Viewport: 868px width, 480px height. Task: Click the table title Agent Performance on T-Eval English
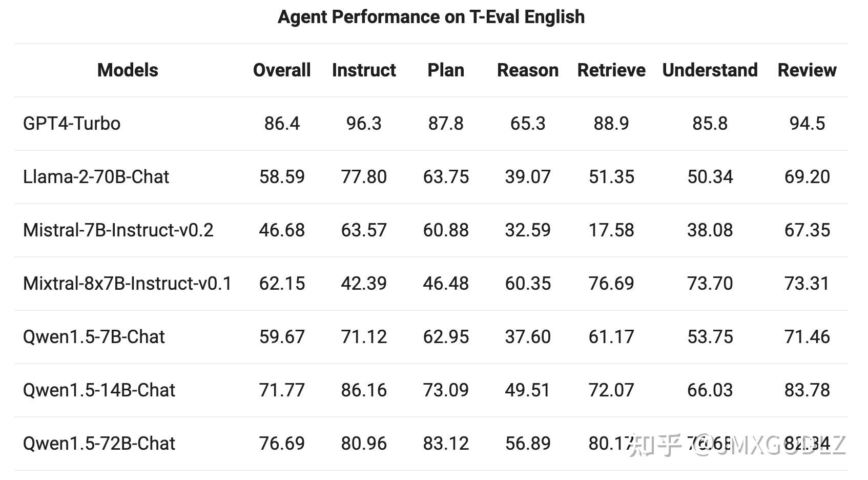point(431,17)
